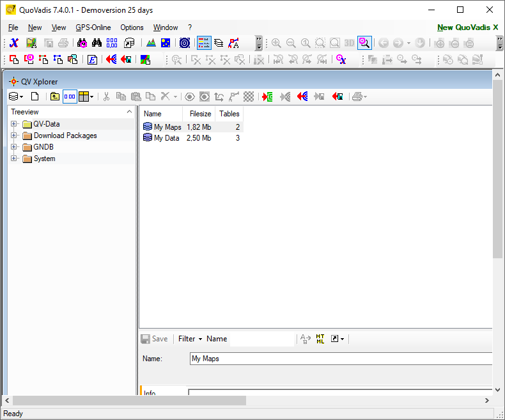This screenshot has width=505, height=420.
Task: Open the ? help menu
Action: pyautogui.click(x=190, y=27)
